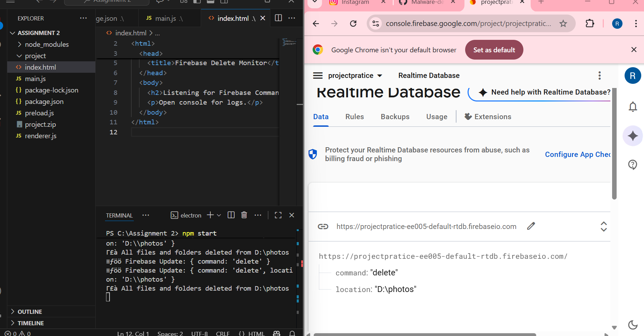Click the split editor right icon

278,18
